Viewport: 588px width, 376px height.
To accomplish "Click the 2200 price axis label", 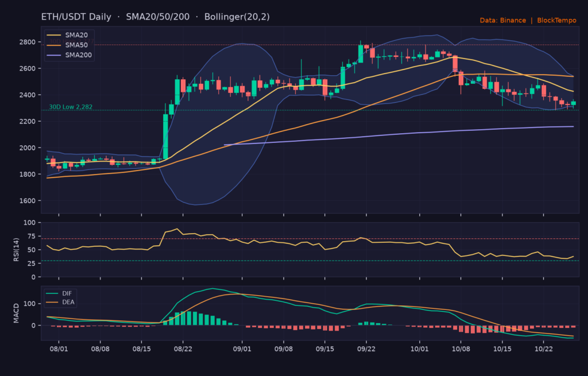I will tap(28, 122).
